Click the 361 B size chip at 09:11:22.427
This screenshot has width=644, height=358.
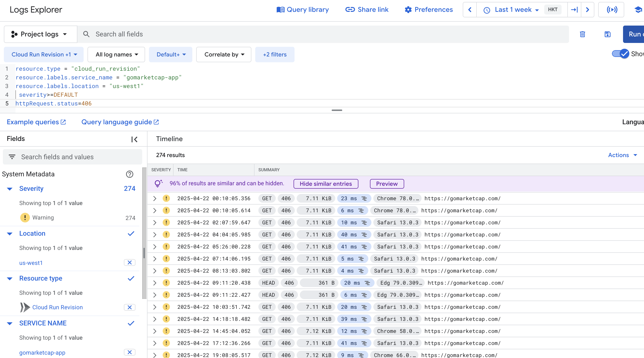point(319,295)
